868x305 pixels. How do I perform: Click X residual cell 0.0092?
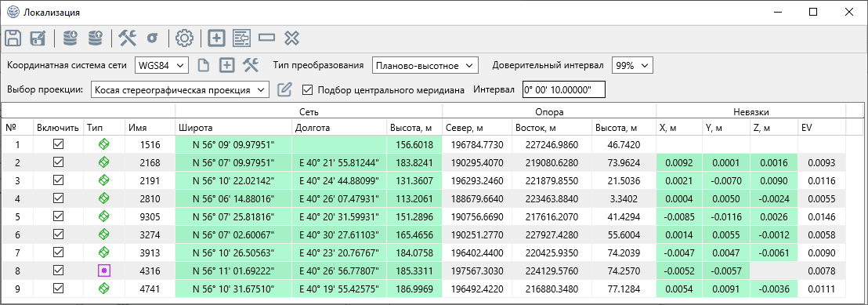point(679,162)
